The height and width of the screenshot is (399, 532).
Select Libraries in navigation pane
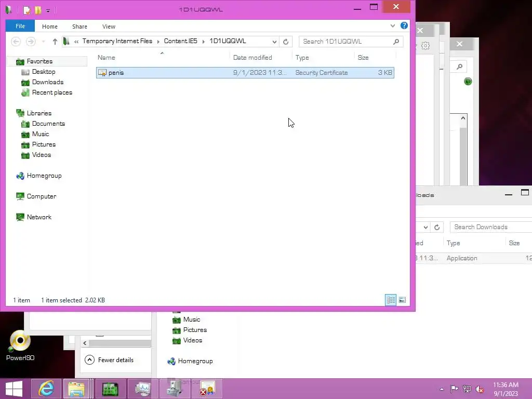(x=39, y=113)
